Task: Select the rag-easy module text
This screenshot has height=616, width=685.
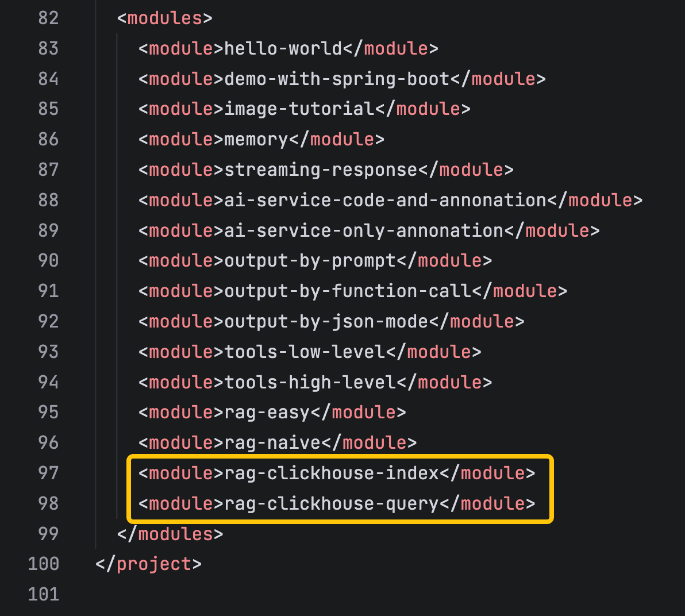Action: [267, 413]
